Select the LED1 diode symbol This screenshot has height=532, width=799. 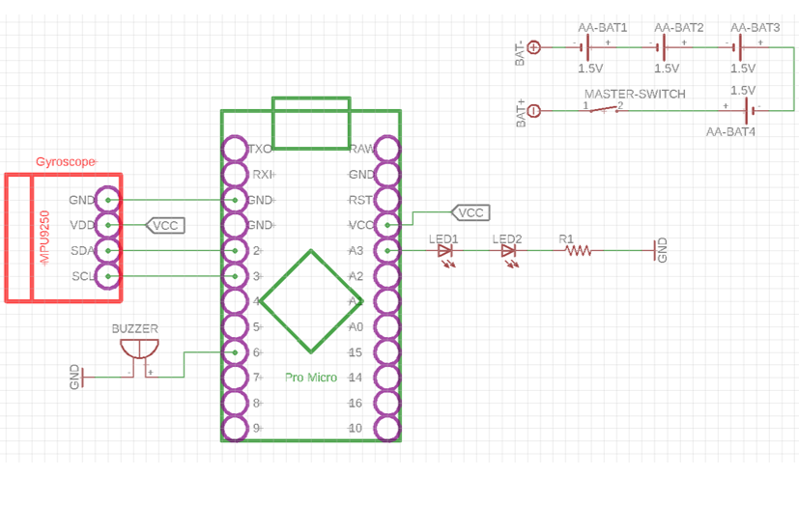click(x=445, y=251)
